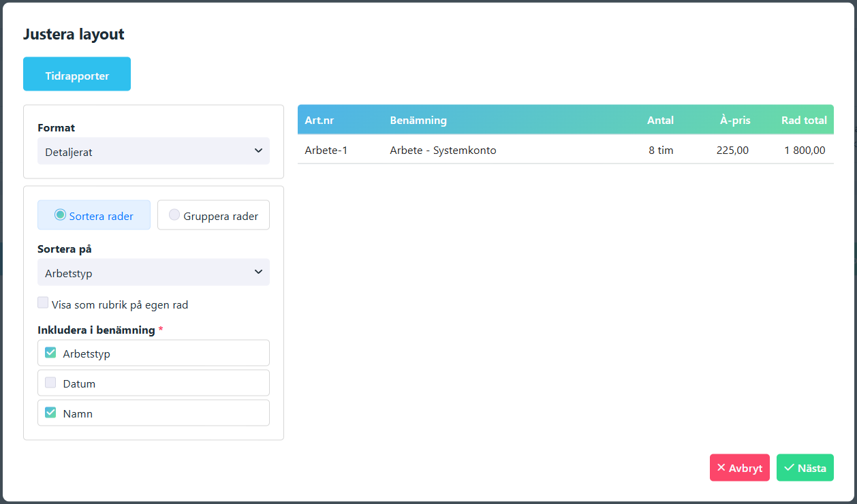The height and width of the screenshot is (504, 857).
Task: Open the Tidrapporter tab
Action: coord(77,74)
